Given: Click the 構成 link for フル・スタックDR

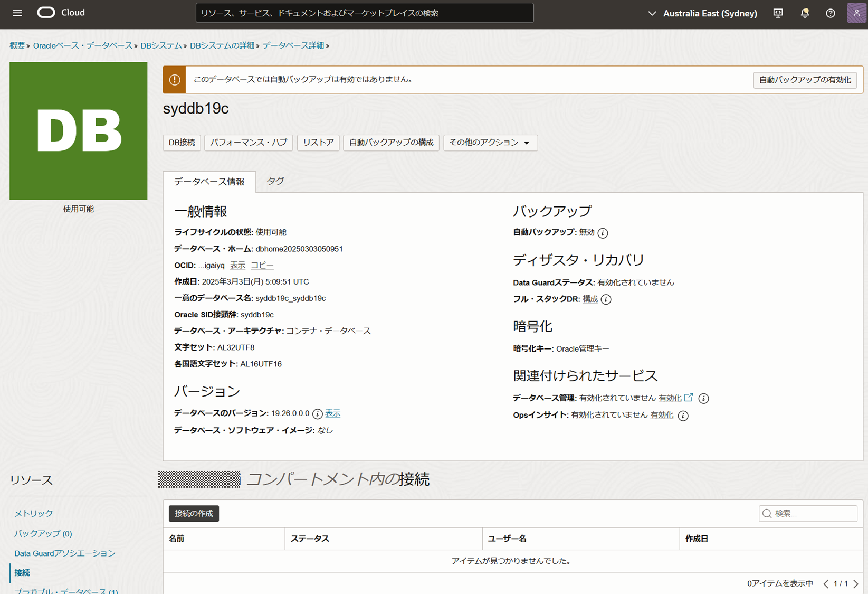Looking at the screenshot, I should [x=590, y=299].
